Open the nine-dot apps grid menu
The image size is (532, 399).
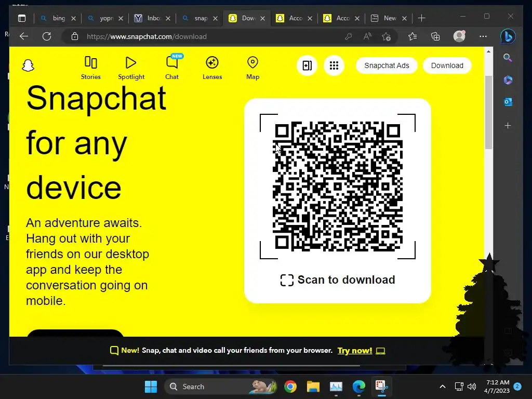pos(334,65)
